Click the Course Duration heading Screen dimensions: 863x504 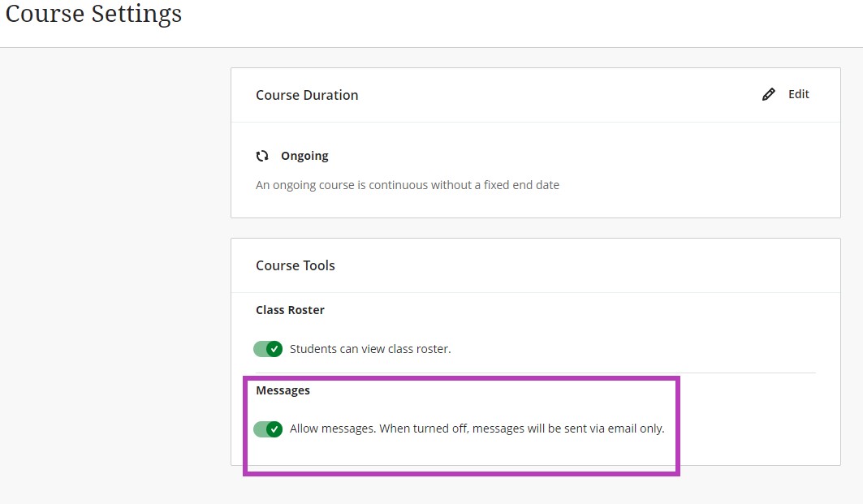[306, 95]
